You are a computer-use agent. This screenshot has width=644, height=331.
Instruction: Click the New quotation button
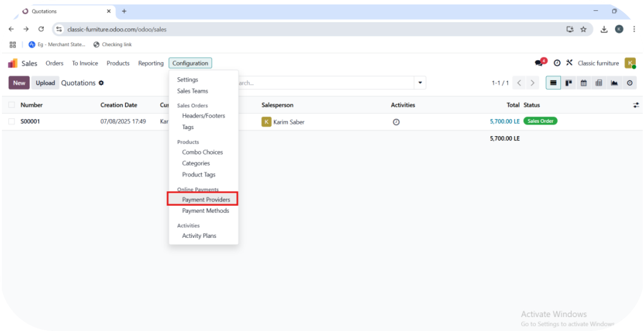[19, 83]
